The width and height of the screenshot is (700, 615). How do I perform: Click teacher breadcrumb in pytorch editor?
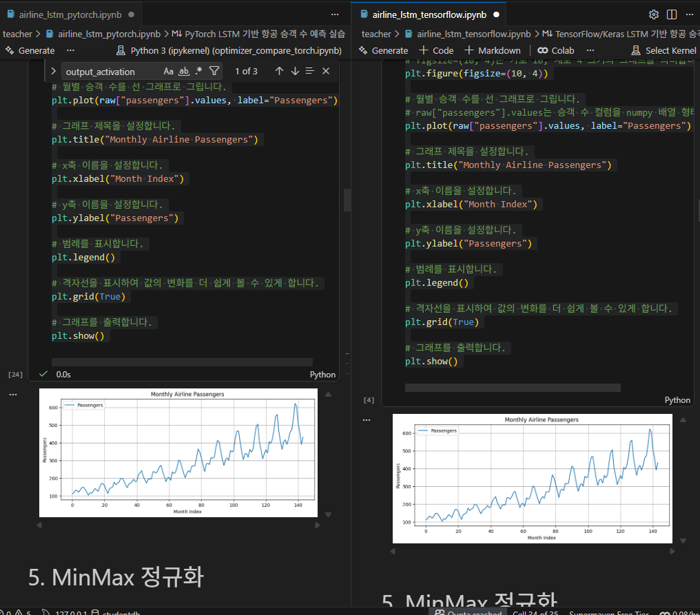click(x=17, y=34)
